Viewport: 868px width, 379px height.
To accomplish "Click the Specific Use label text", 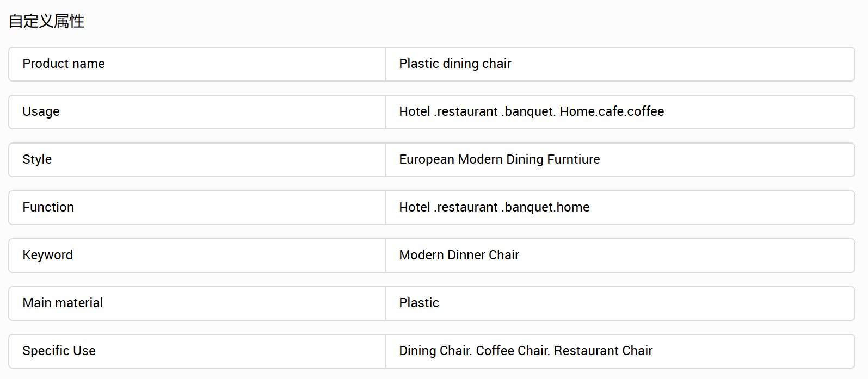I will point(59,351).
